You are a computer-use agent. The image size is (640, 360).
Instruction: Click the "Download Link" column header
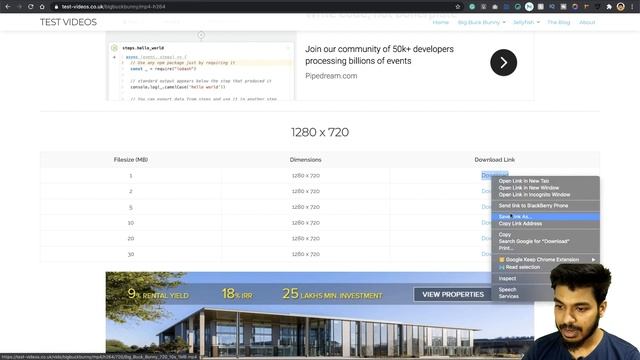494,160
